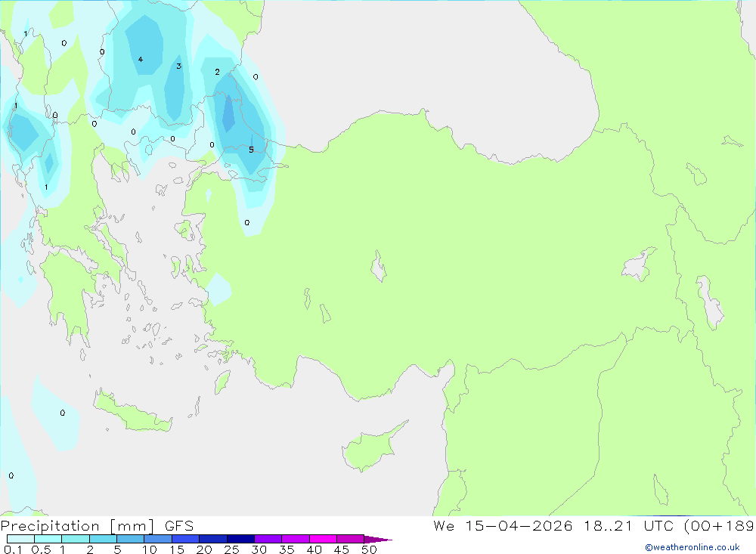Select the legend swatch between 5 and 10
The width and height of the screenshot is (756, 554).
[130, 539]
